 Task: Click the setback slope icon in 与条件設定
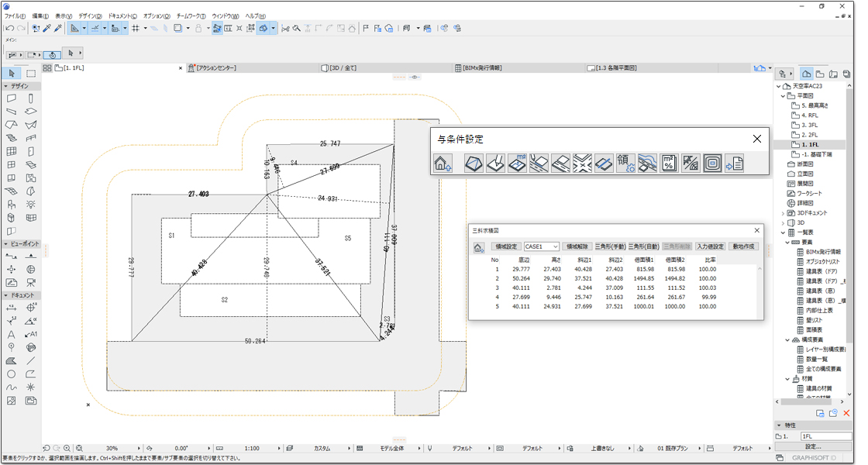pos(691,164)
